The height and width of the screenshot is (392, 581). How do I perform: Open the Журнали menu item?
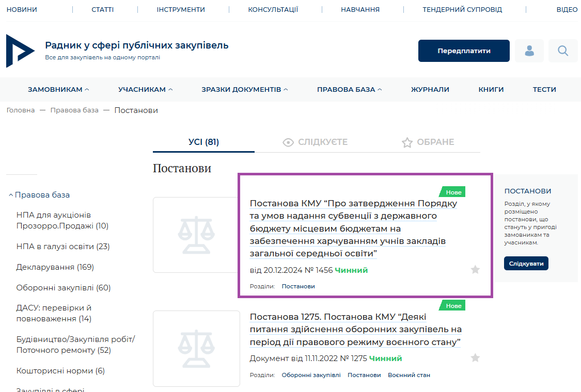pos(430,90)
